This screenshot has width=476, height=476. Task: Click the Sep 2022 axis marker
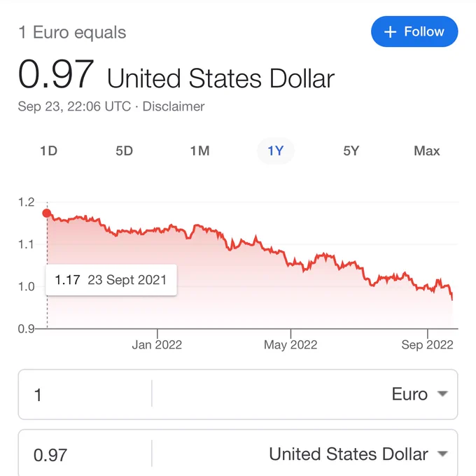click(427, 344)
